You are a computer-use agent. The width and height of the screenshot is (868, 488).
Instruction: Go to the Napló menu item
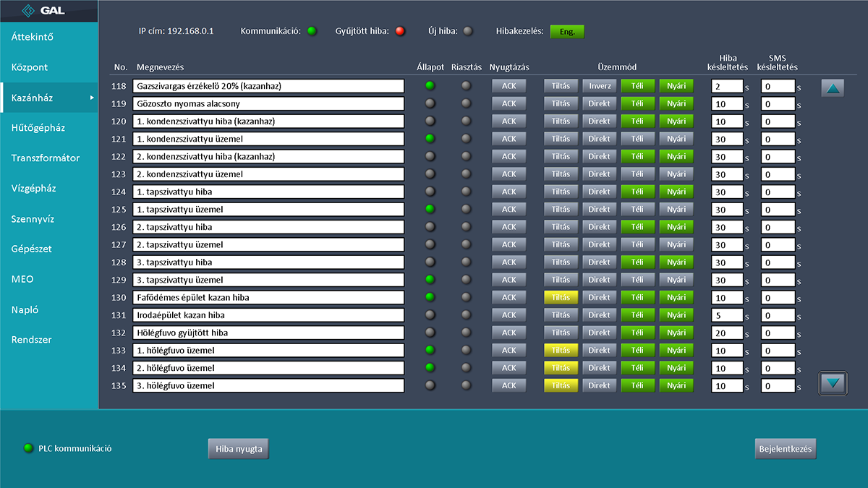[25, 309]
